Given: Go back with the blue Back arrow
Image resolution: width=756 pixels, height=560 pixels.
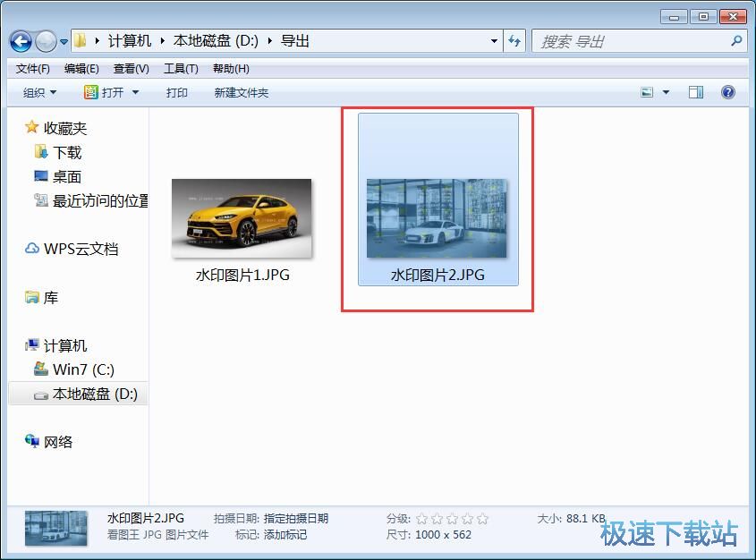Looking at the screenshot, I should click(x=21, y=41).
